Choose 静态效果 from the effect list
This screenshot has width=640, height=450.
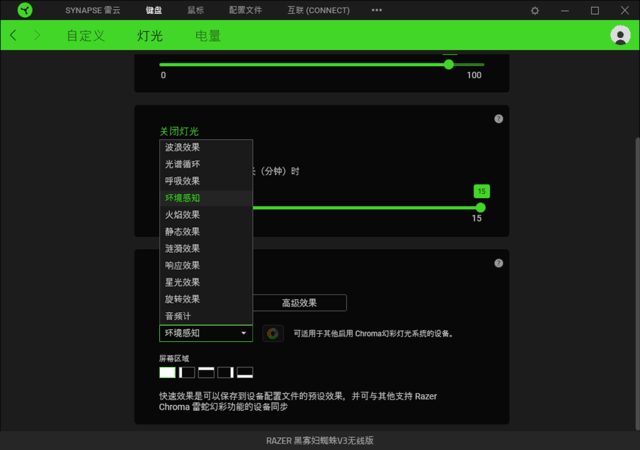206,232
